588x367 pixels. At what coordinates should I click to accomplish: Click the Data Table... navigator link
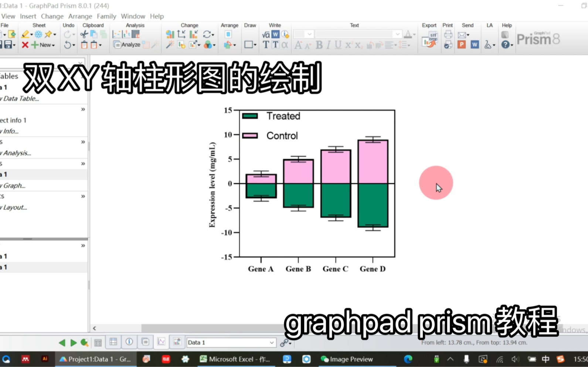(x=20, y=99)
